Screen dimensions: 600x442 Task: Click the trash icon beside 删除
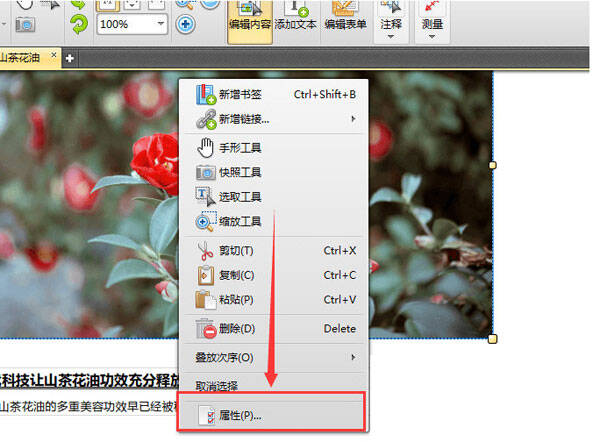(x=205, y=329)
